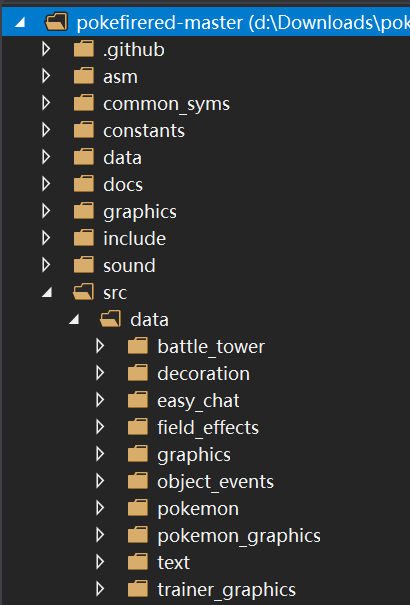Click the open data folder icon under src
Image resolution: width=410 pixels, height=605 pixels.
[110, 319]
